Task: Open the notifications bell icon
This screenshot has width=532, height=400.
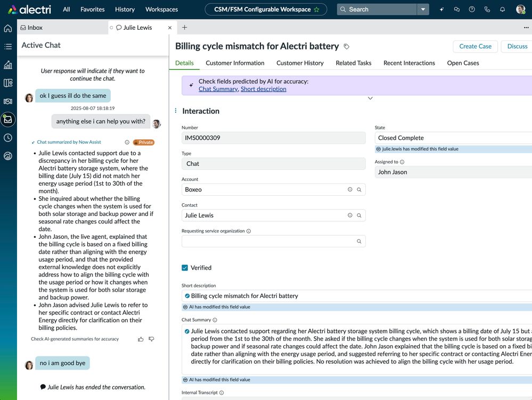Action: (x=502, y=9)
